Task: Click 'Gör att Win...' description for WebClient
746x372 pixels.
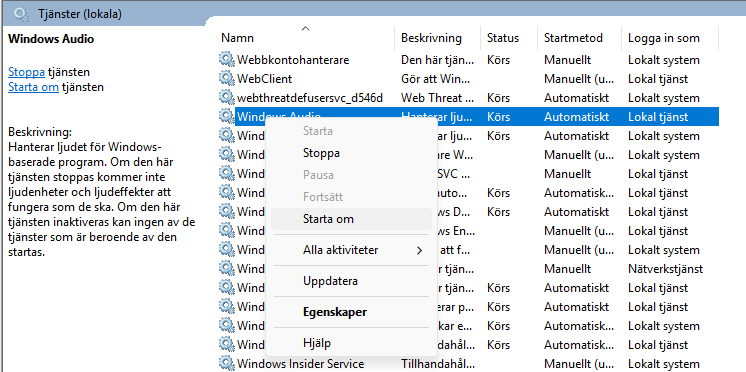Action: pos(436,79)
